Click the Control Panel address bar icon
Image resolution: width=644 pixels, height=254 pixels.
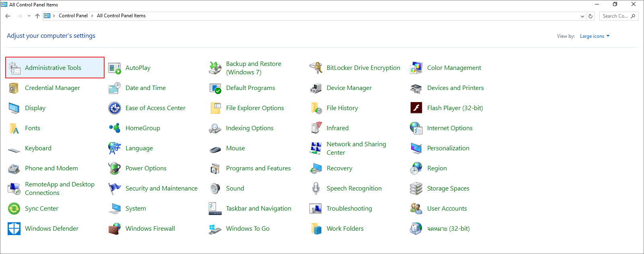(x=47, y=16)
